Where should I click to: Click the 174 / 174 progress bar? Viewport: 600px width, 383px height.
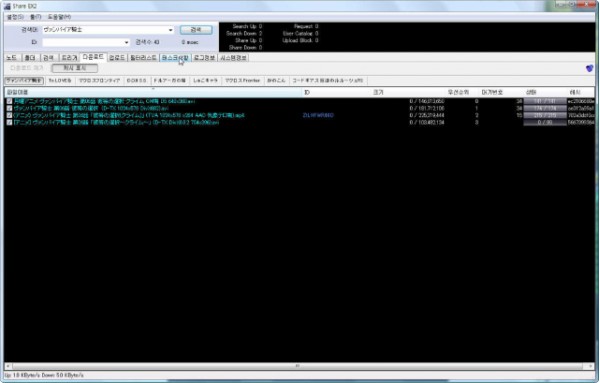(545, 108)
